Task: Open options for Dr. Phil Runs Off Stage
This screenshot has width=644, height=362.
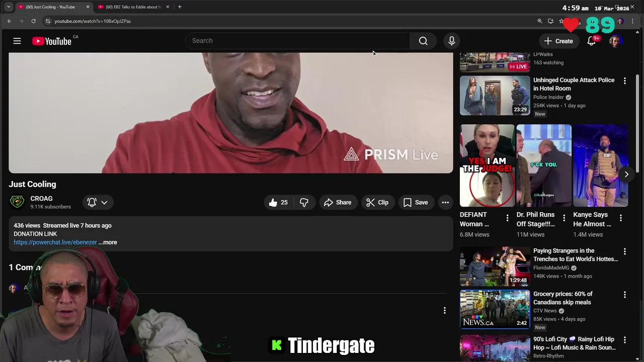Action: coord(564,218)
